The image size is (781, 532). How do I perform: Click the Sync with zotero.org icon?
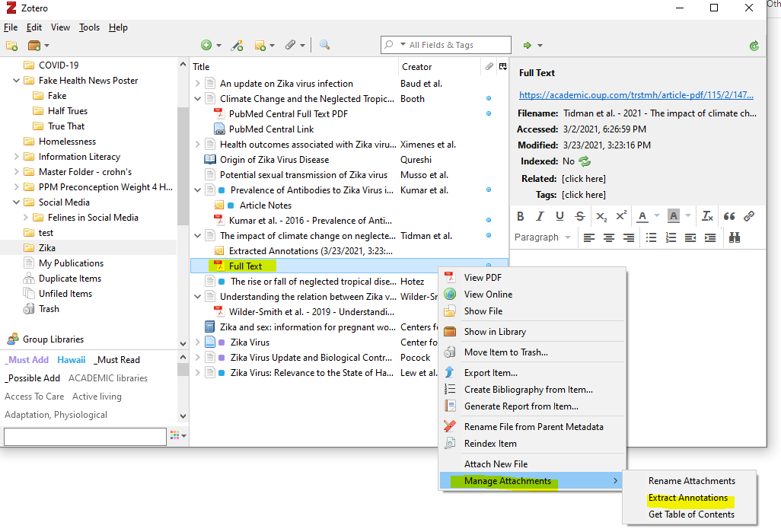coord(754,46)
